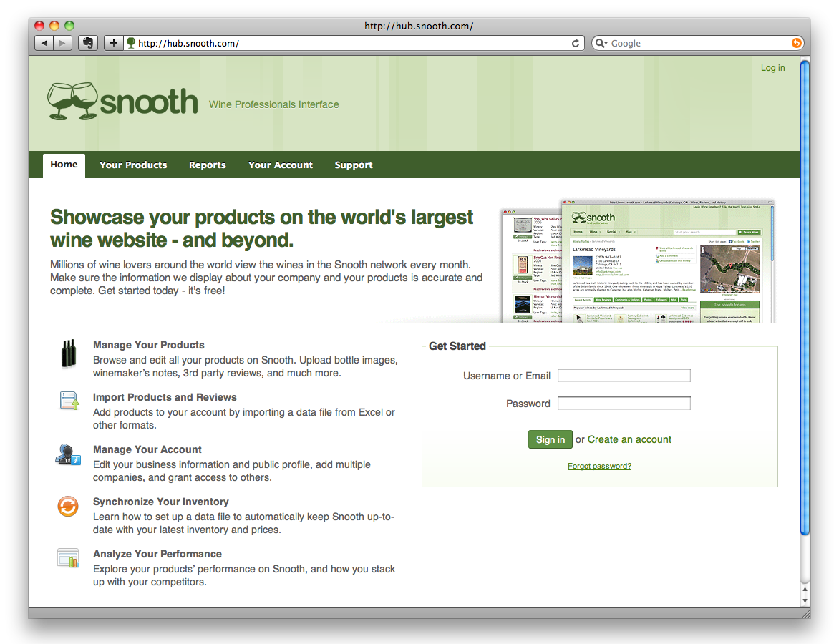Click the Manage Your Account user icon
This screenshot has height=644, width=839.
pyautogui.click(x=68, y=454)
